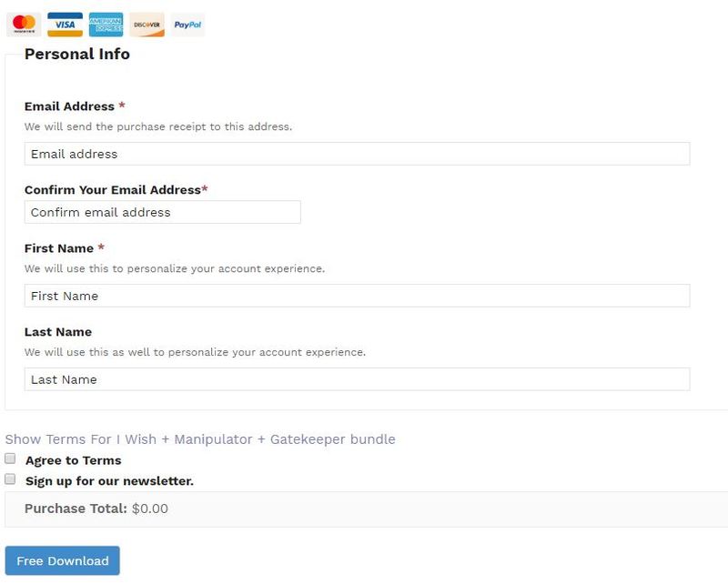Screen dimensions: 728x584
Task: Expand Show Terms for the bundle
Action: [x=200, y=439]
